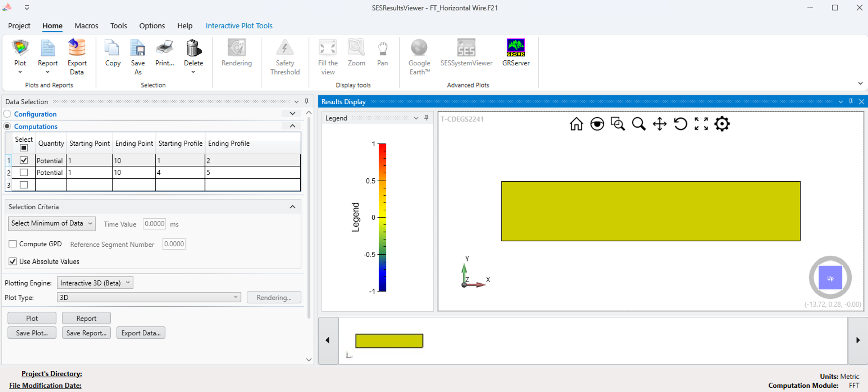Image resolution: width=868 pixels, height=392 pixels.
Task: Click the Save Report... button
Action: (86, 333)
